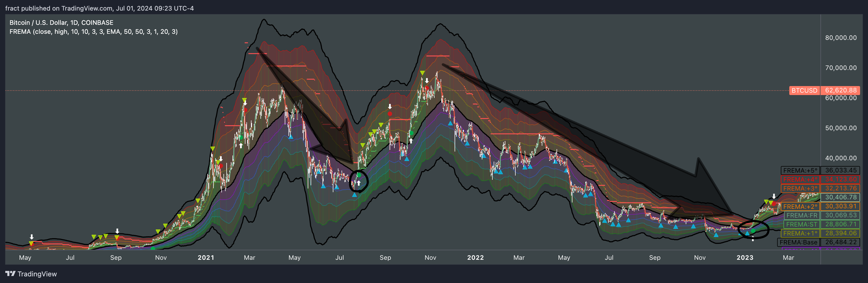868x283 pixels.
Task: Click the FREMA:FR scale label
Action: (802, 215)
